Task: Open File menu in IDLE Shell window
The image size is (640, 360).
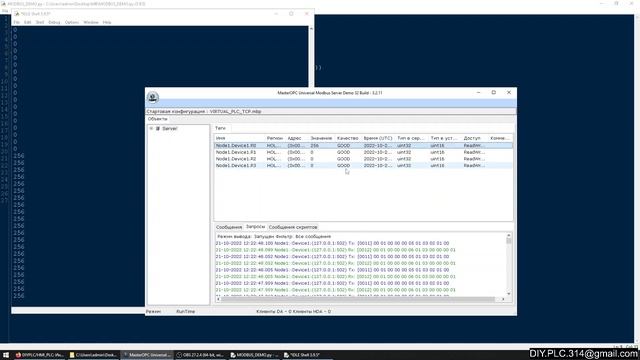Action: tap(16, 22)
